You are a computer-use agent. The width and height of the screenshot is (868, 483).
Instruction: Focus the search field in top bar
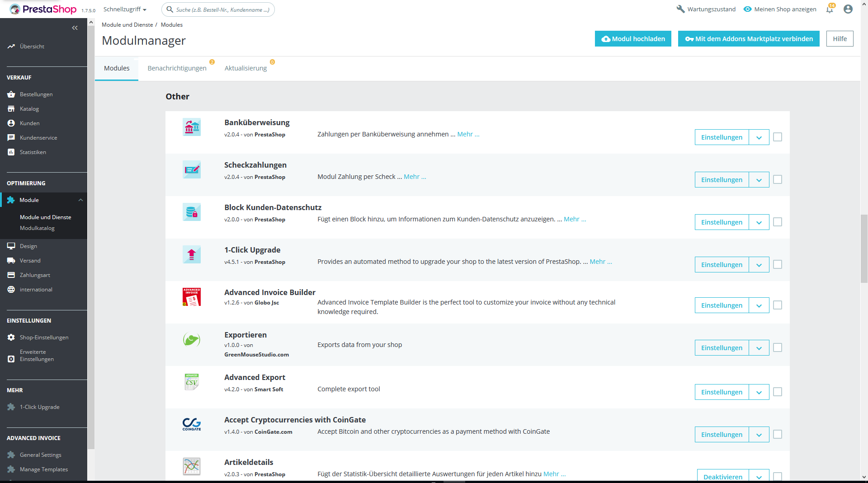point(218,9)
